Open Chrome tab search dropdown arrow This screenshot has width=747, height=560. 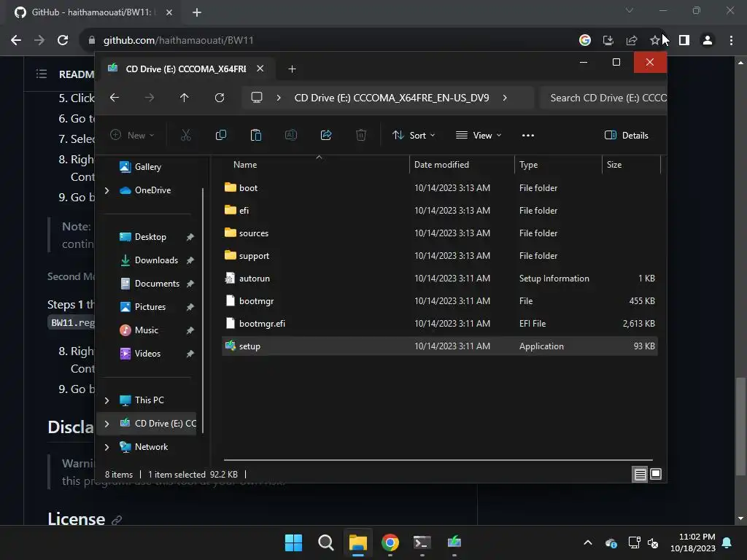(630, 10)
